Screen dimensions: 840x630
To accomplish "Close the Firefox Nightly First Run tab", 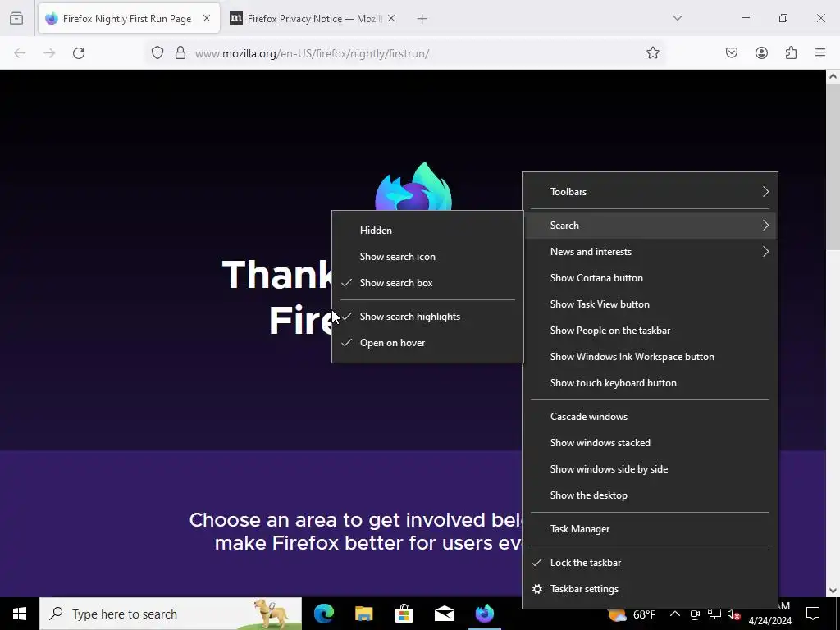I will point(206,18).
